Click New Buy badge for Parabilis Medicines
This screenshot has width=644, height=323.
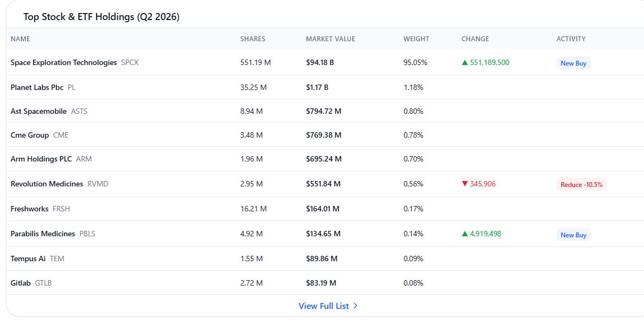click(x=573, y=235)
